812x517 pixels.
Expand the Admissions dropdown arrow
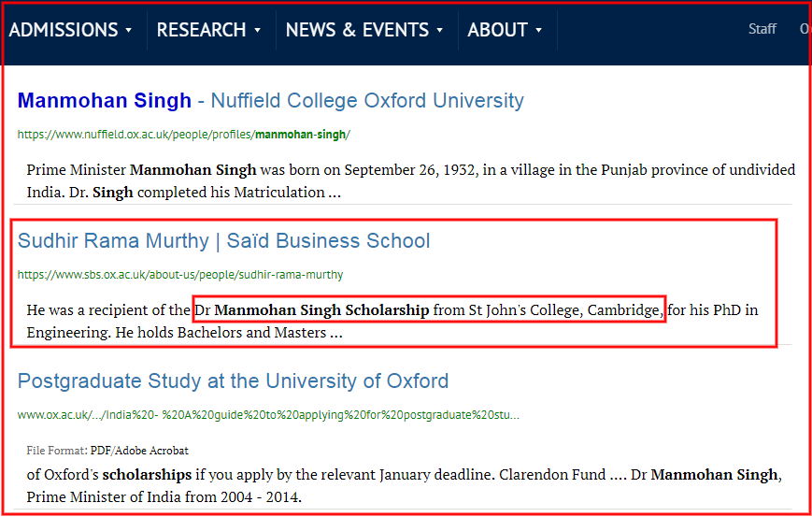128,31
